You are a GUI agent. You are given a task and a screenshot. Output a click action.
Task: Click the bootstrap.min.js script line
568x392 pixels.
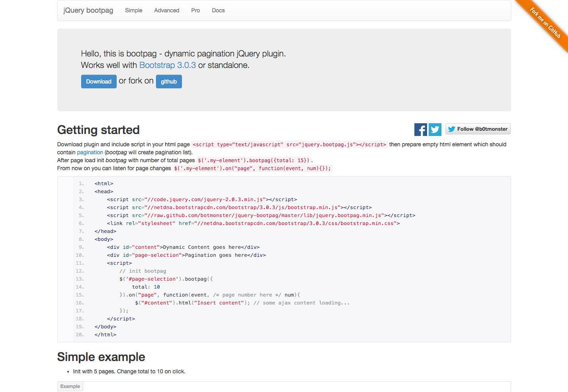[x=239, y=208]
